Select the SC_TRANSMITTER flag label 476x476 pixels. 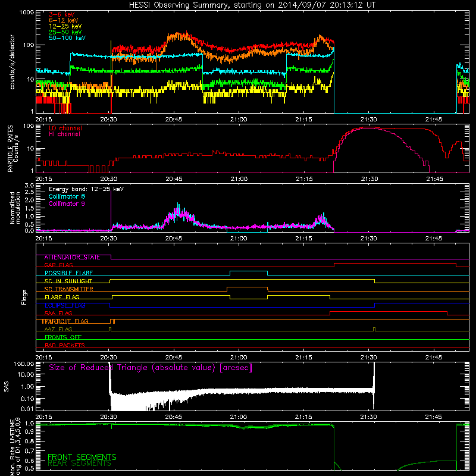click(x=68, y=289)
